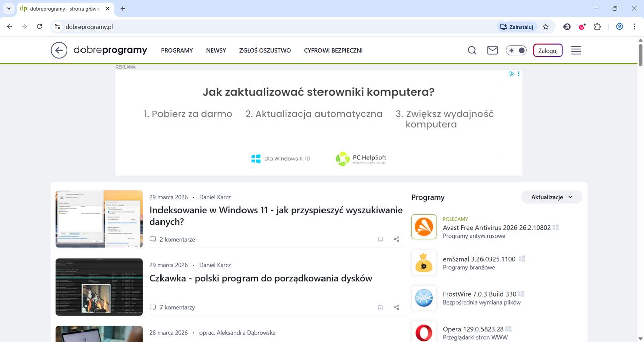Open the ZGŁOŚ OSZUSTWO menu item
Viewport: 644px width, 342px height.
265,50
